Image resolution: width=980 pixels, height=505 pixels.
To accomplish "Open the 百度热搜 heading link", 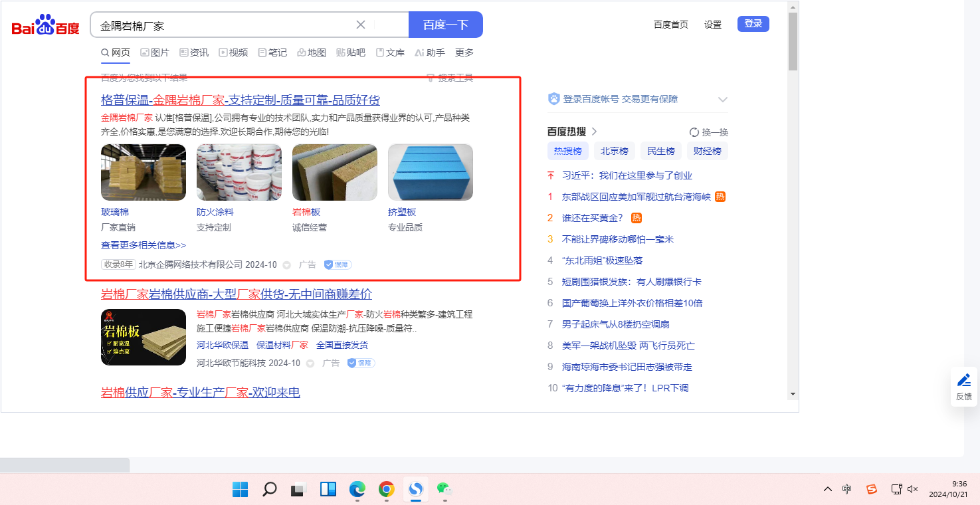I will click(x=573, y=132).
